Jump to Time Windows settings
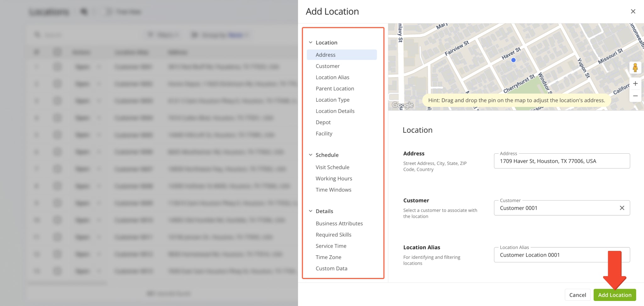 point(333,190)
